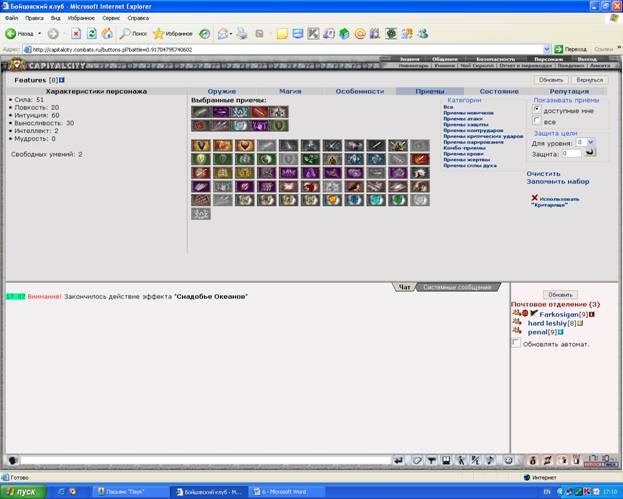This screenshot has height=499, width=623.
Task: Switch to the Особенности tab
Action: point(360,91)
